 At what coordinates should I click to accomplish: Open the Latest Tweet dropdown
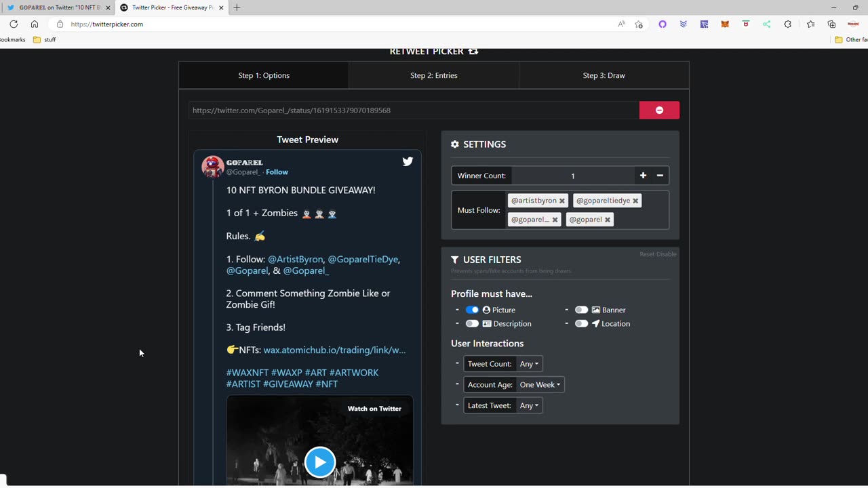pyautogui.click(x=529, y=405)
